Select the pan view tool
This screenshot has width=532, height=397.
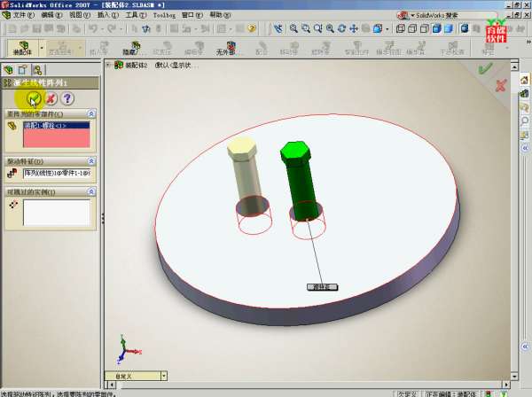click(x=354, y=28)
